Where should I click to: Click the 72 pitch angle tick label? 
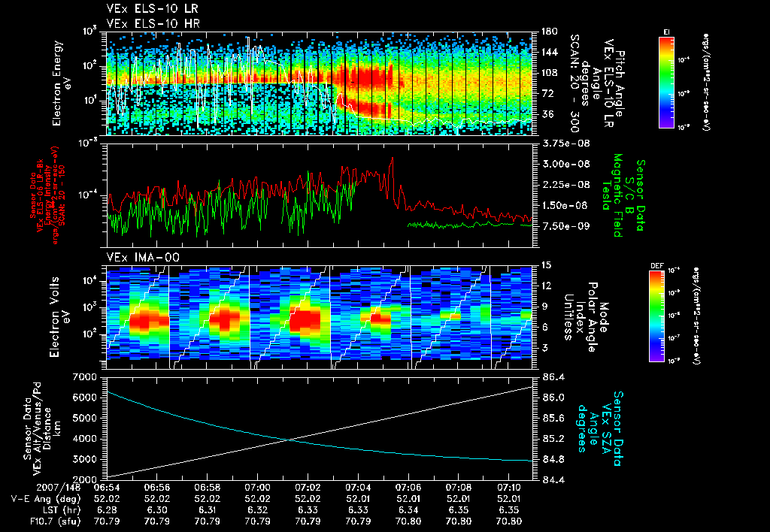547,93
